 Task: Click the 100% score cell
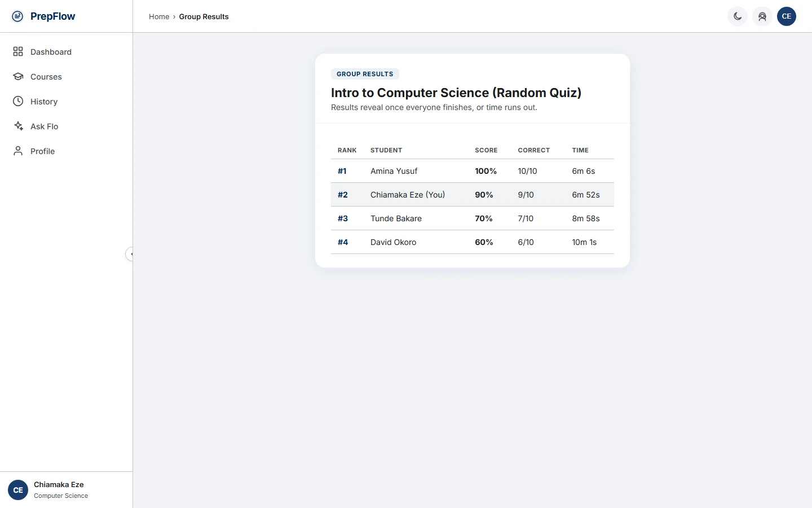[486, 171]
